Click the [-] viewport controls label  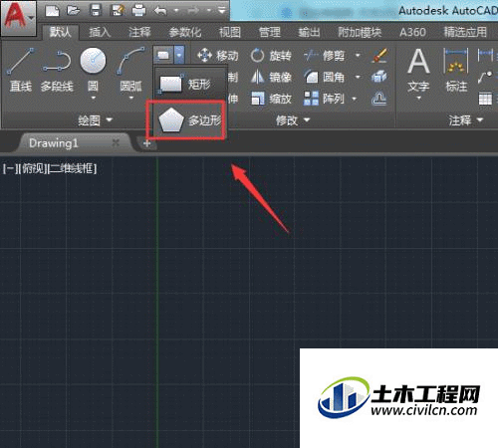9,168
